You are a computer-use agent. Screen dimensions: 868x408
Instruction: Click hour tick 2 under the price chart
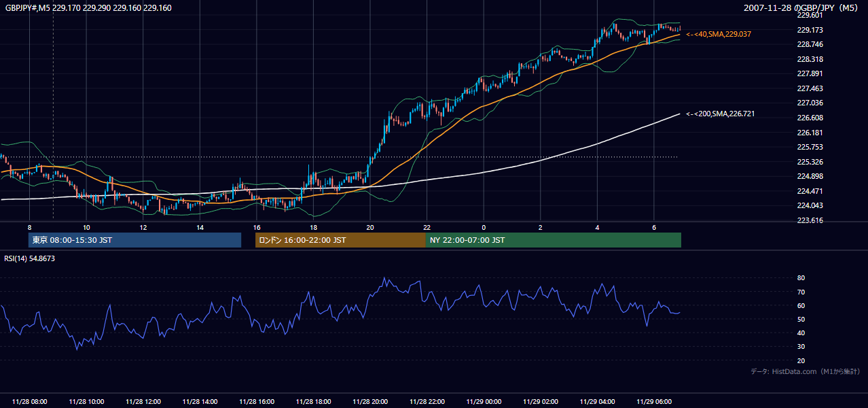point(541,227)
